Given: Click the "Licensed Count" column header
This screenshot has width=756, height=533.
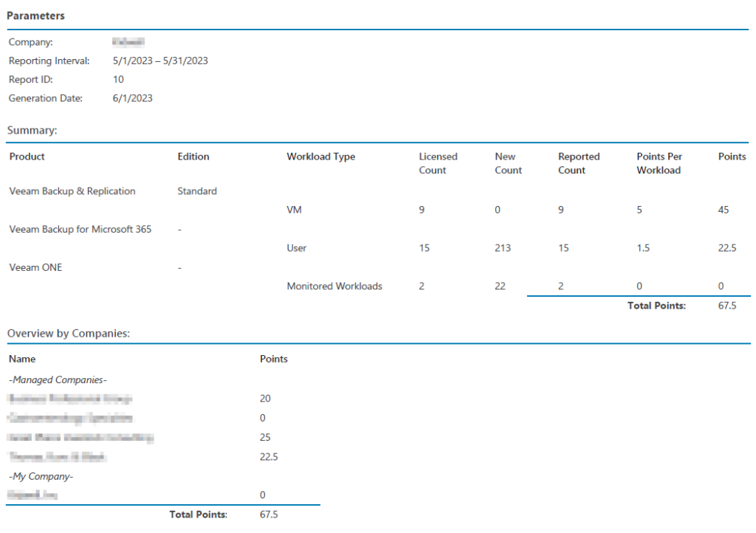Looking at the screenshot, I should point(439,163).
